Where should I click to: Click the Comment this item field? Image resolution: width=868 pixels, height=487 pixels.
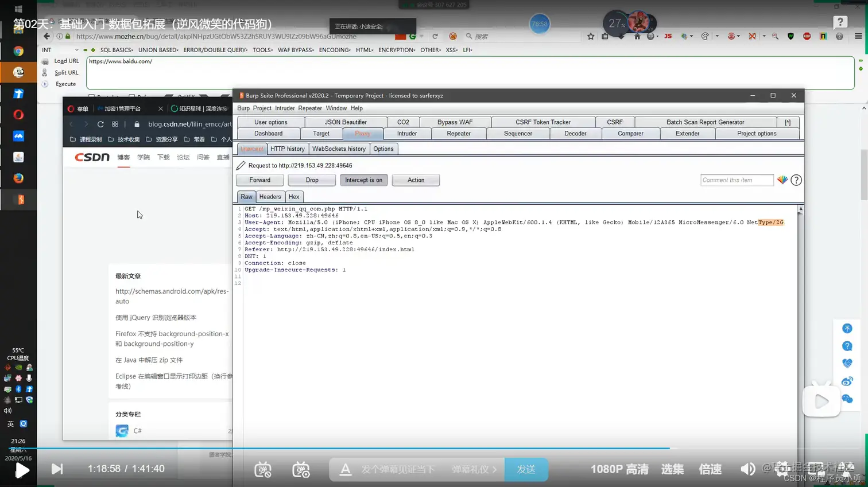(x=737, y=180)
